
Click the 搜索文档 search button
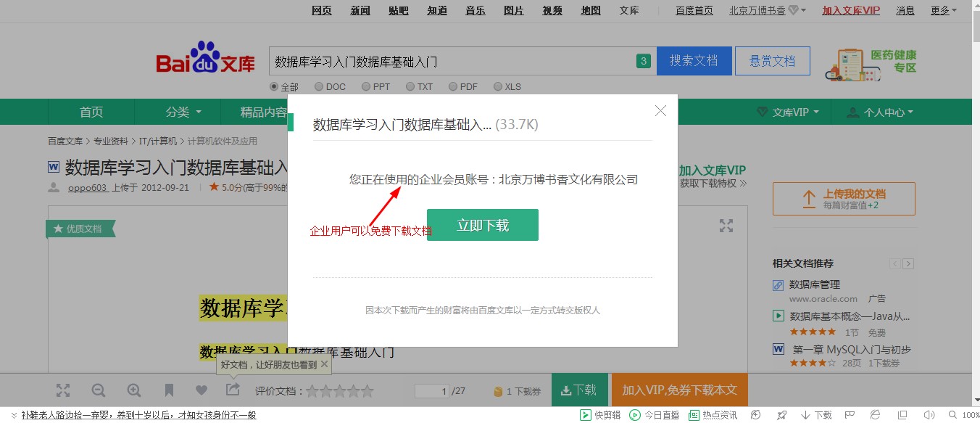click(x=694, y=61)
